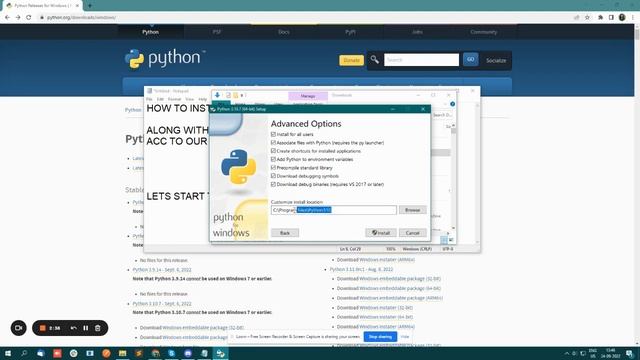
Task: Click the Stop sharing button
Action: tap(380, 337)
